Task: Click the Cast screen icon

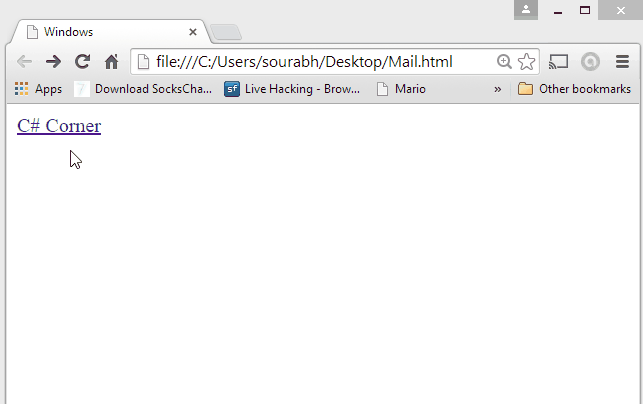Action: tap(559, 62)
